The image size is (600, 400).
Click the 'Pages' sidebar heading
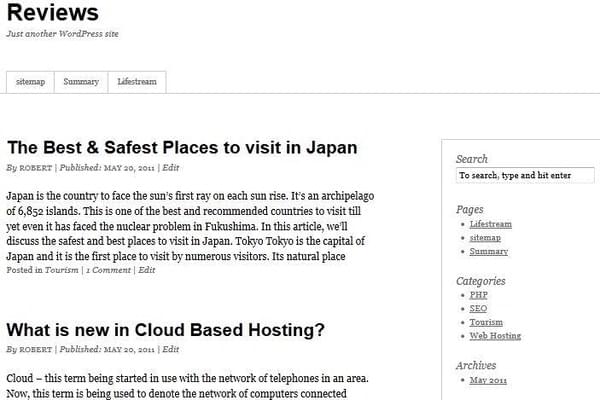pos(470,209)
